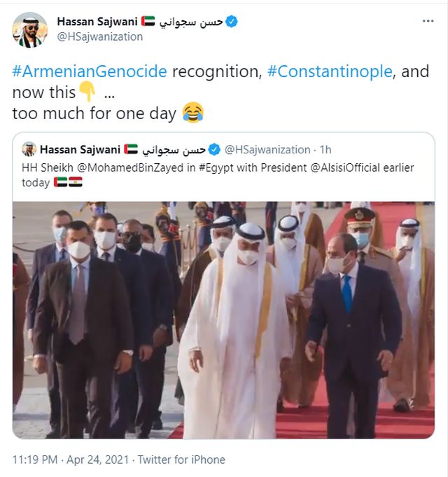Open the quoted tweet's small profile avatar
The height and width of the screenshot is (477, 448).
pyautogui.click(x=29, y=149)
